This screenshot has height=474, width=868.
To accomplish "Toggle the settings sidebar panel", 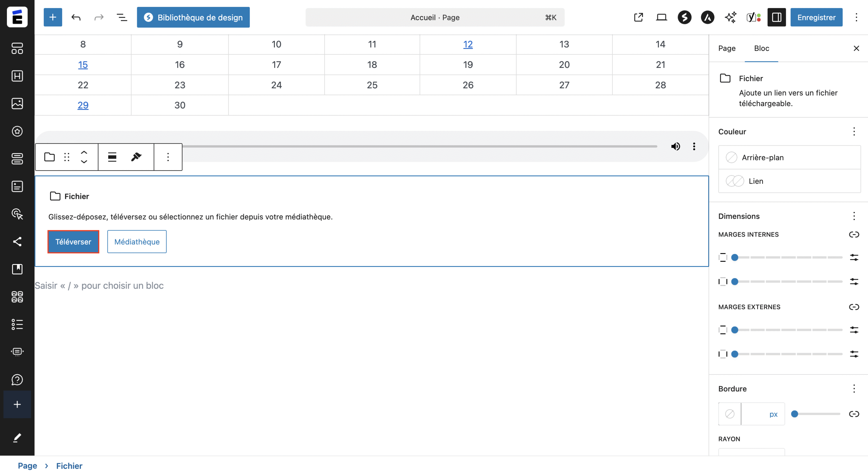I will pos(776,17).
